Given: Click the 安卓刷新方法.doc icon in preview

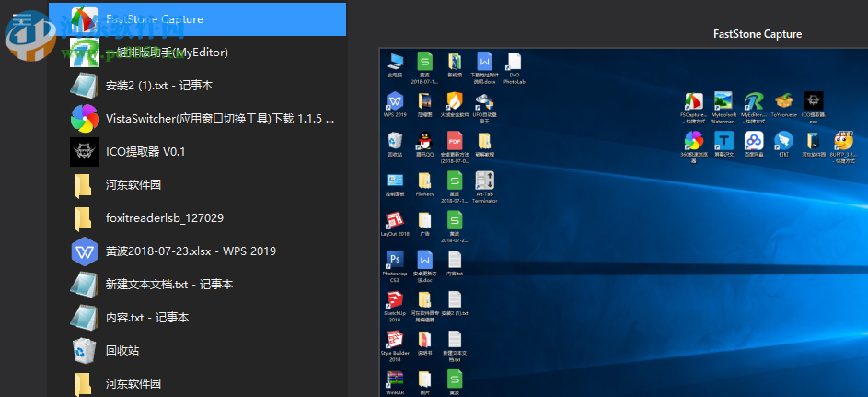Looking at the screenshot, I should [424, 260].
